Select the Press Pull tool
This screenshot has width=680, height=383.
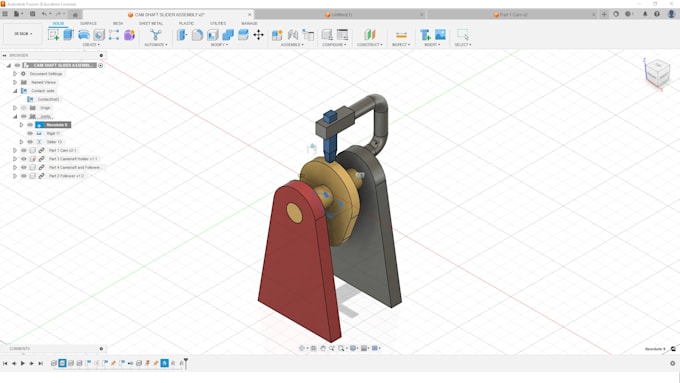coord(182,35)
